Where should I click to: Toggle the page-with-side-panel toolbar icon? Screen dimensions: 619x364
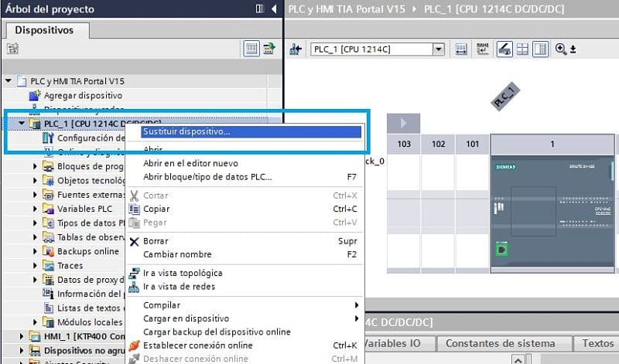tap(540, 49)
